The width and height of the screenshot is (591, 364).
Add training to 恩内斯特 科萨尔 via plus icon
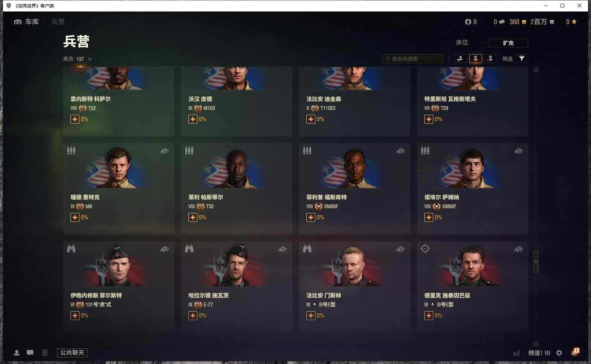75,119
